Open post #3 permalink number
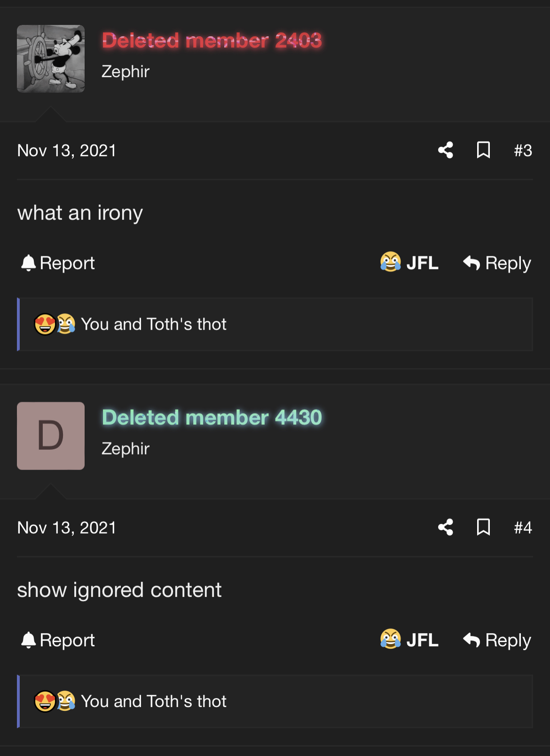 point(523,151)
